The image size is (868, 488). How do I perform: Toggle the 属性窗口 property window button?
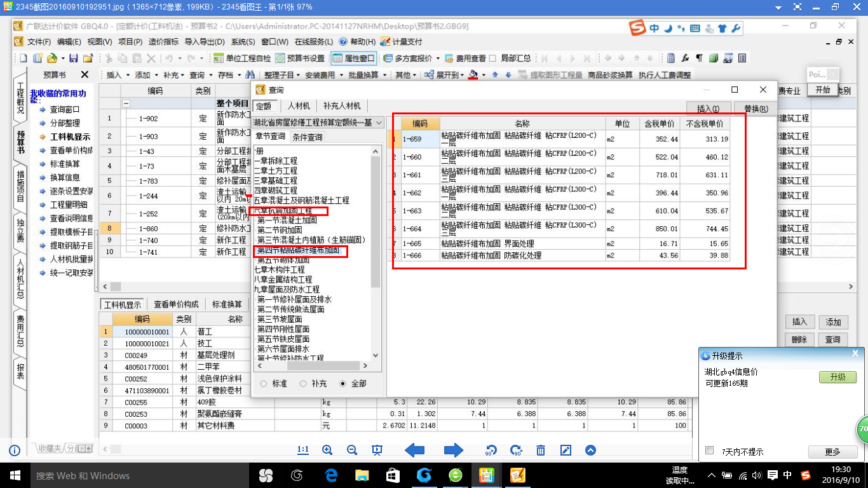(354, 58)
